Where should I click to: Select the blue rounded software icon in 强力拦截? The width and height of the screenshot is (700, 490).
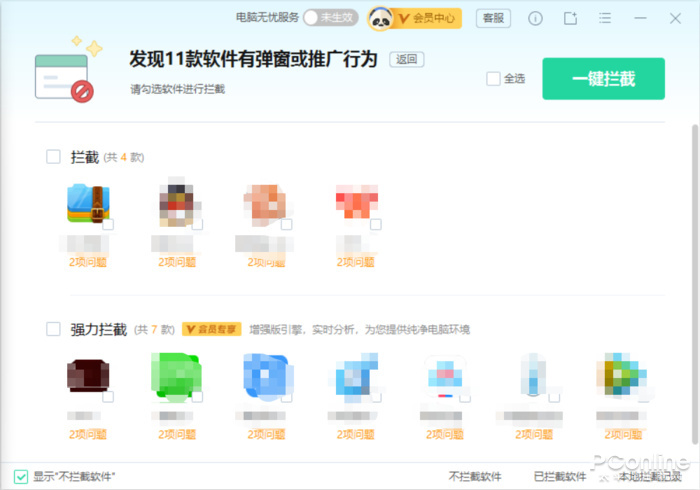[x=266, y=377]
